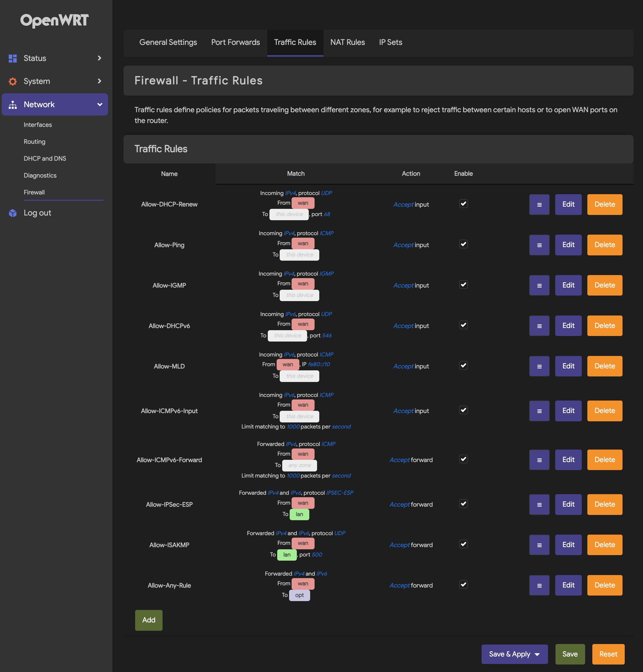Click the Status dashboard icon in sidebar
The image size is (643, 672).
[13, 58]
